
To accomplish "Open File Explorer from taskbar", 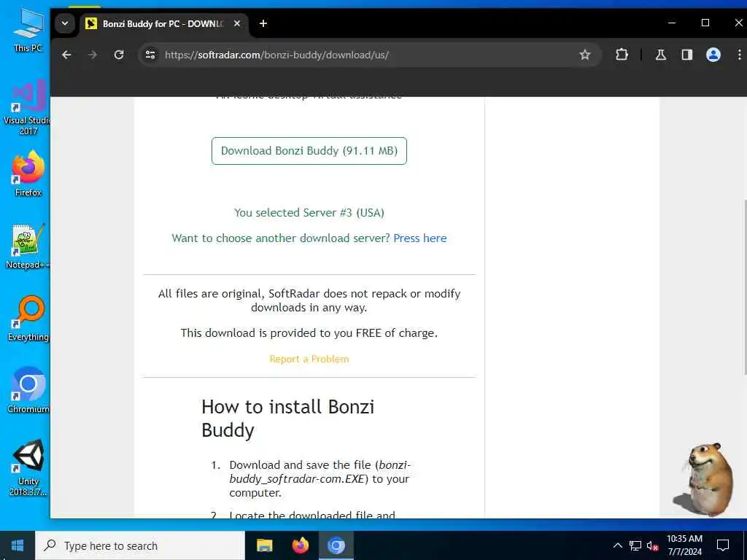I will click(264, 545).
